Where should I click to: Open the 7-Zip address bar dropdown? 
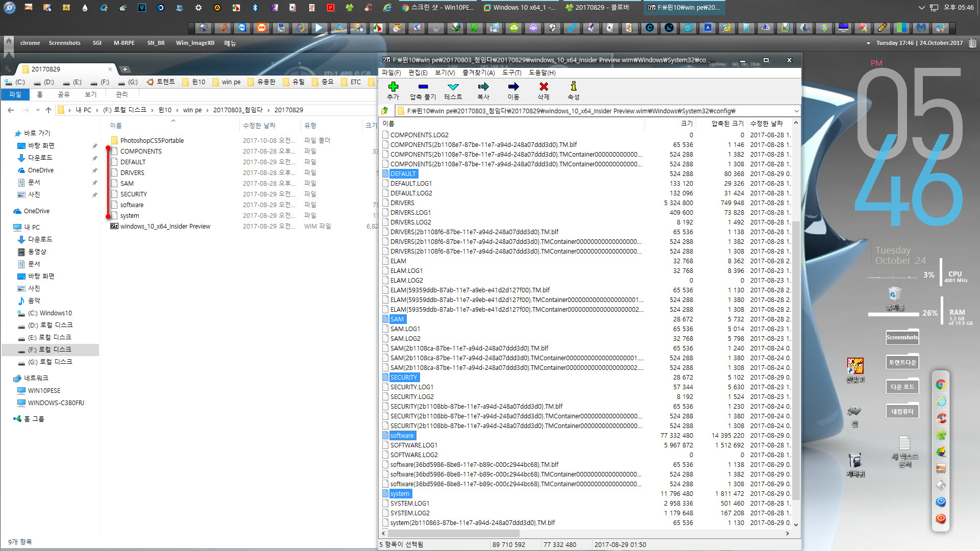(796, 111)
